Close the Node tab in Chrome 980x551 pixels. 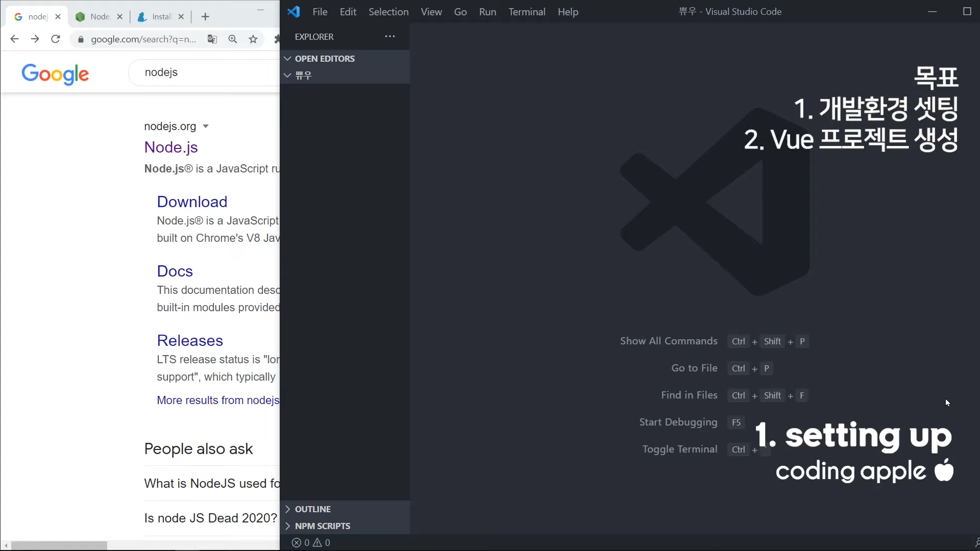(x=119, y=17)
